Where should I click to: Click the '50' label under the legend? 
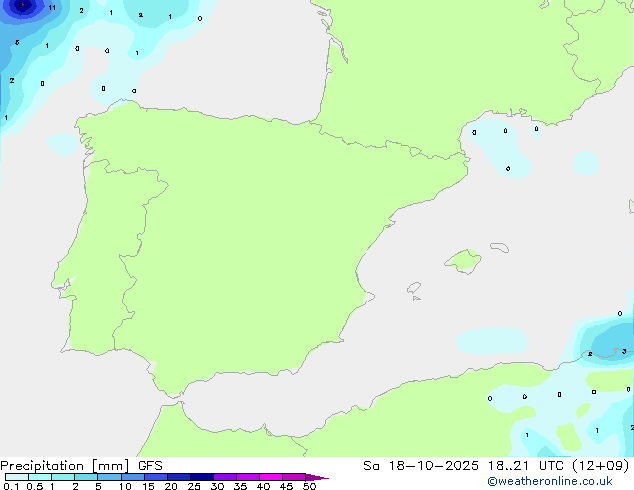pyautogui.click(x=309, y=486)
